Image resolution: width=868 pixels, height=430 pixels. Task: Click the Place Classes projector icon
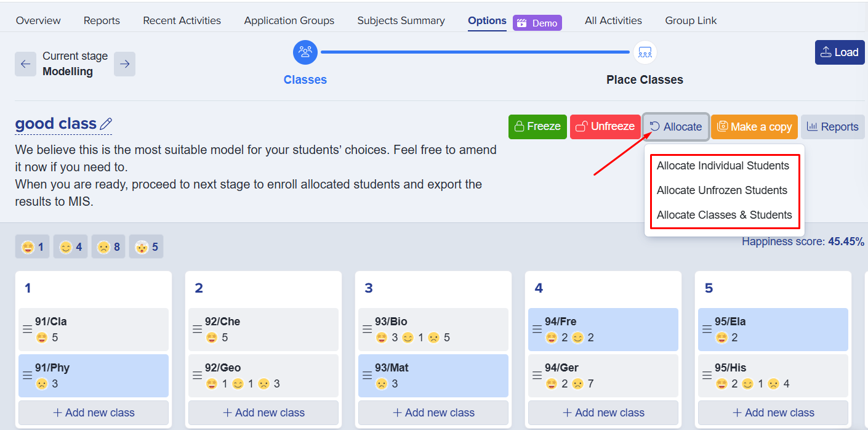coord(645,52)
